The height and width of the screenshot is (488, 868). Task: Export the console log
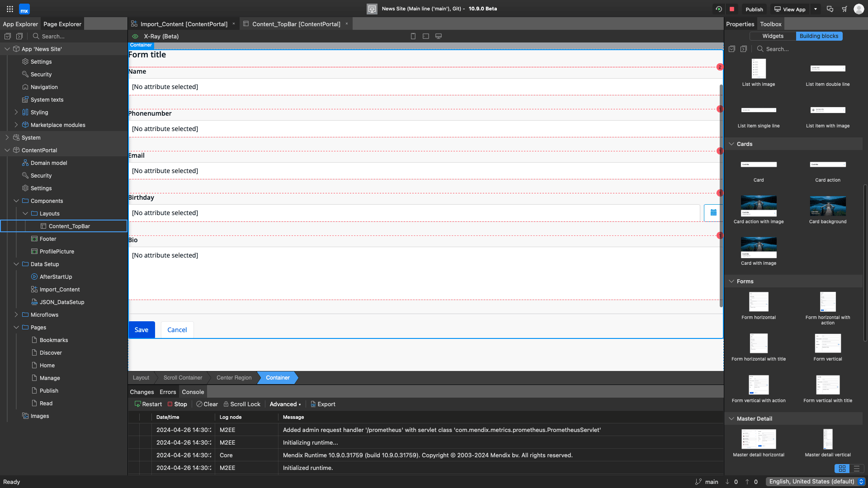[x=323, y=404]
